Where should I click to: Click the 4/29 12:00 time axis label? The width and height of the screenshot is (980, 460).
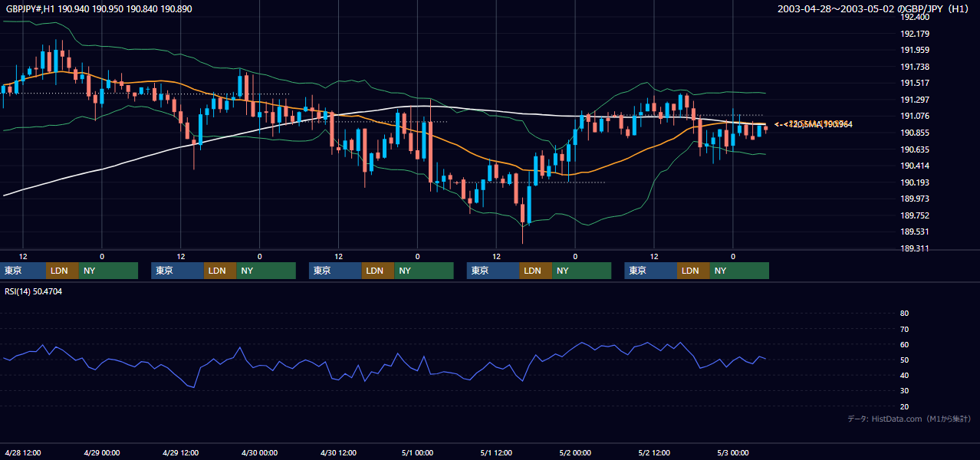pyautogui.click(x=180, y=452)
